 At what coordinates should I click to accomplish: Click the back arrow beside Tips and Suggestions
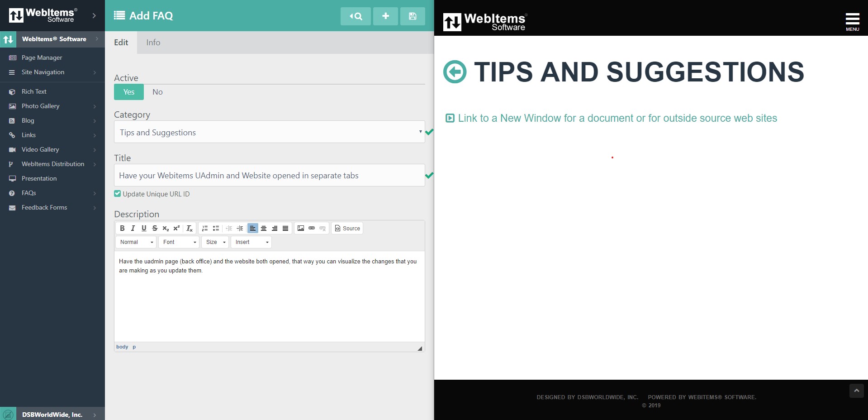click(x=455, y=72)
